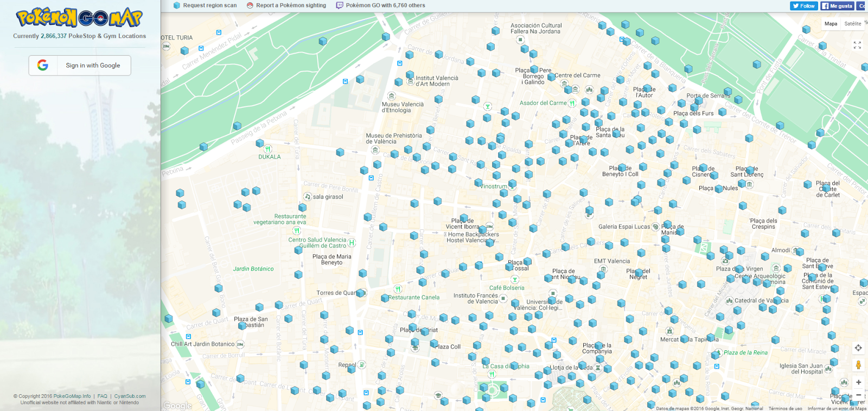Click the Torres de Quart map label
868x411 pixels.
(x=337, y=293)
